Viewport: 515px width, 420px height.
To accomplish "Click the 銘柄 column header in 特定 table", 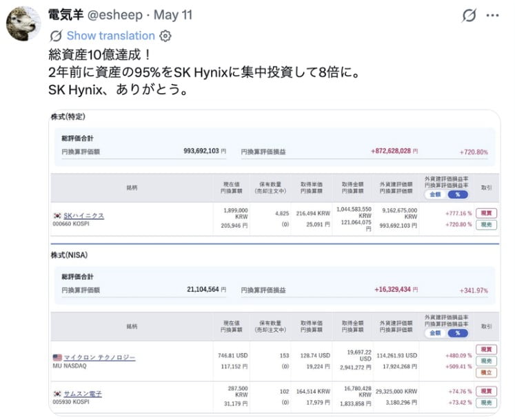I will [x=132, y=188].
